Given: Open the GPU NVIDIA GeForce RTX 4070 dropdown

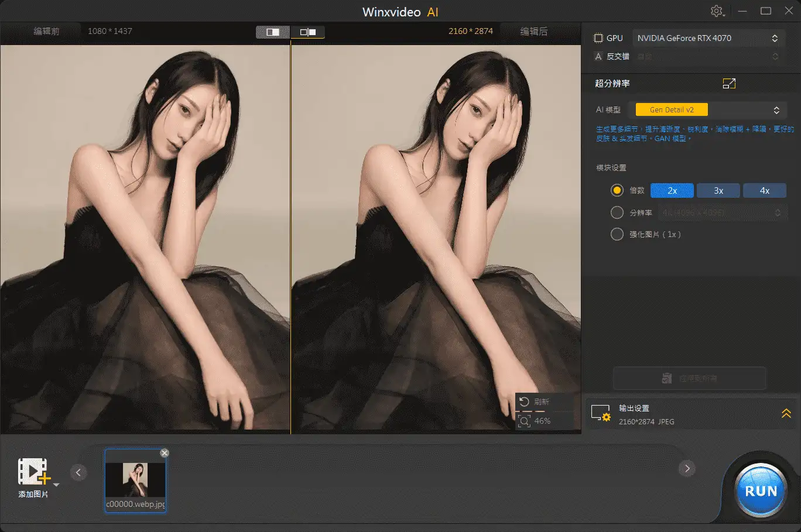Looking at the screenshot, I should tap(708, 38).
